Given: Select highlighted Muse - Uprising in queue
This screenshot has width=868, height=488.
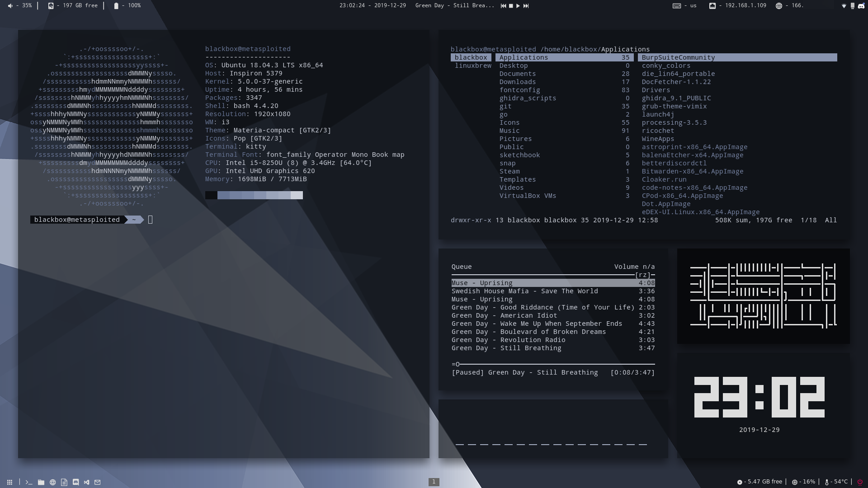Looking at the screenshot, I should point(553,283).
